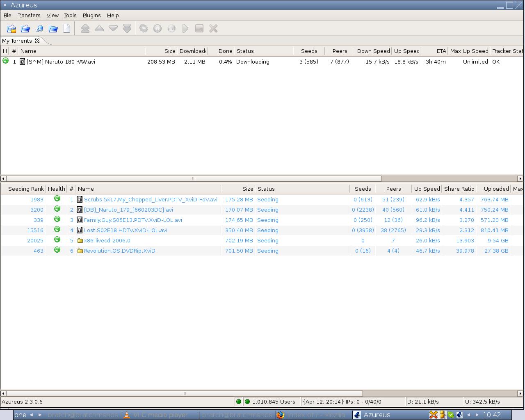
Task: Click the 27.38 GB uploaded value
Action: pyautogui.click(x=496, y=251)
